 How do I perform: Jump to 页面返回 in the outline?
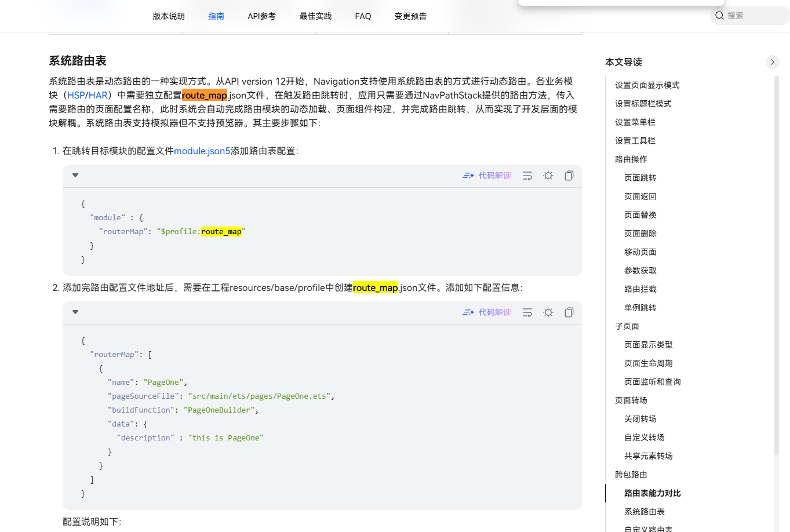[640, 196]
